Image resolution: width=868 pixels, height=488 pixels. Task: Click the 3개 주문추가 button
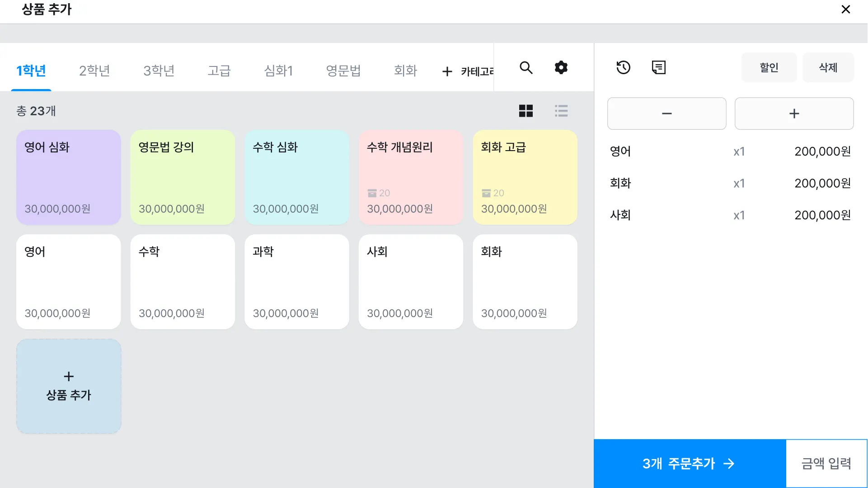690,464
